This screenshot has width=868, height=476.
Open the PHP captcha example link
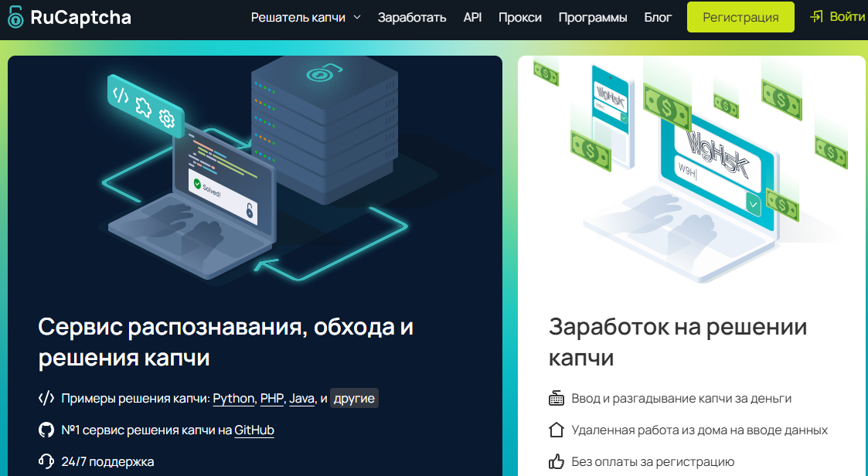tap(272, 399)
